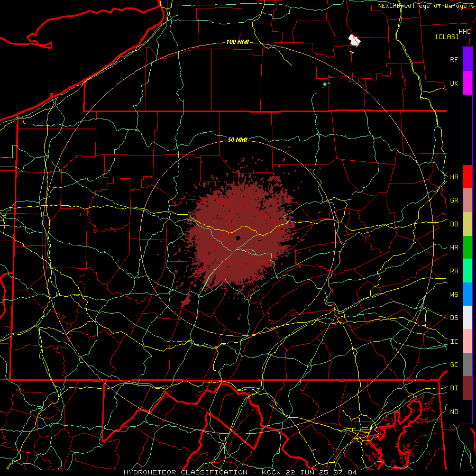Image resolution: width=476 pixels, height=476 pixels.
Task: Click the white DS legend swatch
Action: click(x=467, y=317)
